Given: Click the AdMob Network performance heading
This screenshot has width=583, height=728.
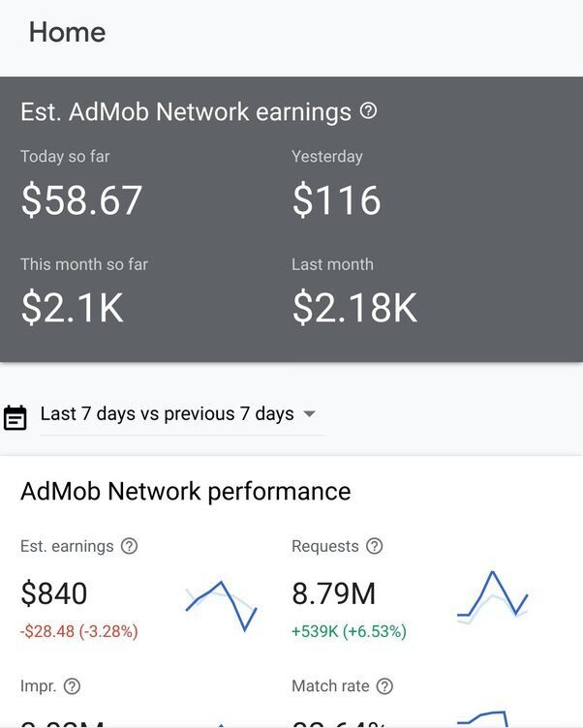Looking at the screenshot, I should coord(185,492).
